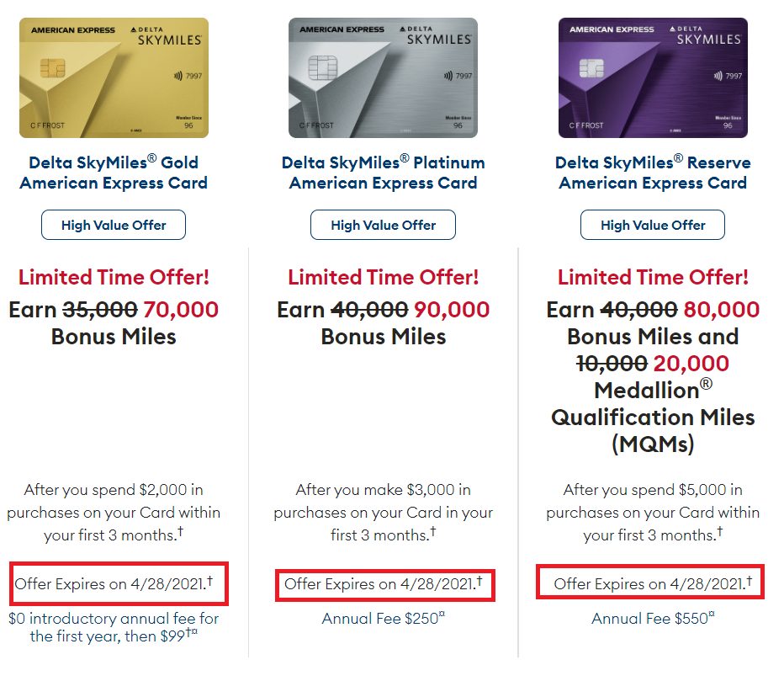Viewport: 784px width, 697px height.
Task: Click the 90,000 Bonus Miles offer heading
Action: pyautogui.click(x=383, y=322)
